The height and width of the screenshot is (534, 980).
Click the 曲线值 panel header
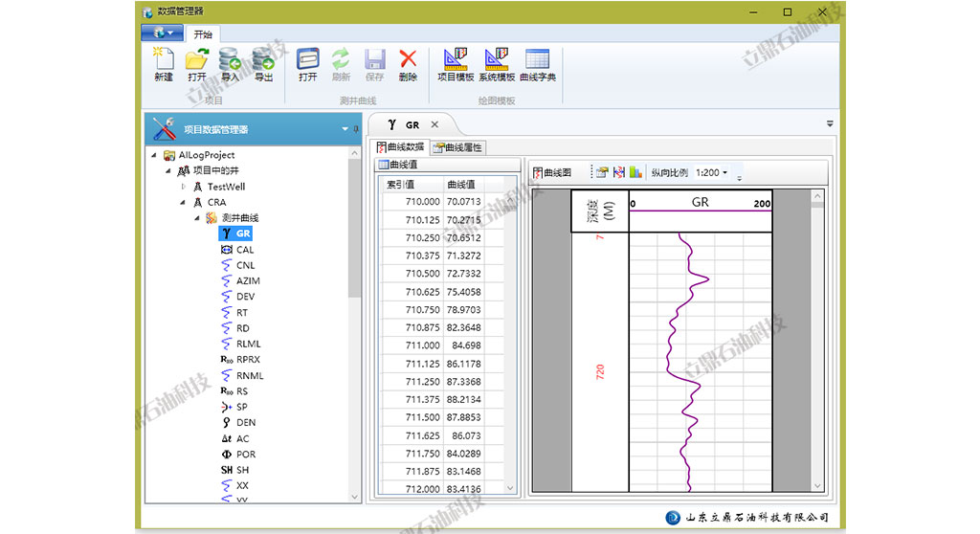(x=447, y=165)
